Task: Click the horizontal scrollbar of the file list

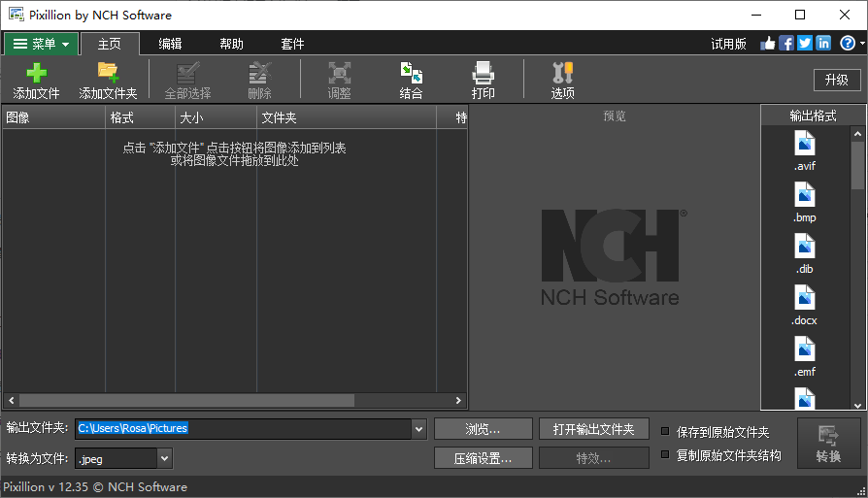Action: pos(186,400)
